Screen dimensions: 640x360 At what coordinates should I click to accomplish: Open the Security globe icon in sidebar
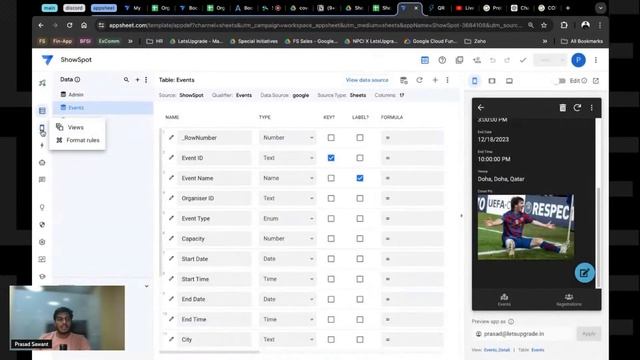(42, 224)
